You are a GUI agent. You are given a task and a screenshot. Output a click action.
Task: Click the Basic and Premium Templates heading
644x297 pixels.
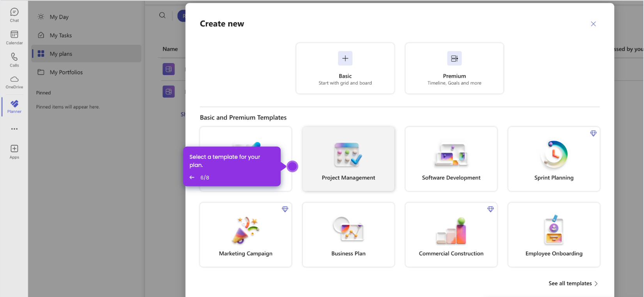[x=243, y=118]
